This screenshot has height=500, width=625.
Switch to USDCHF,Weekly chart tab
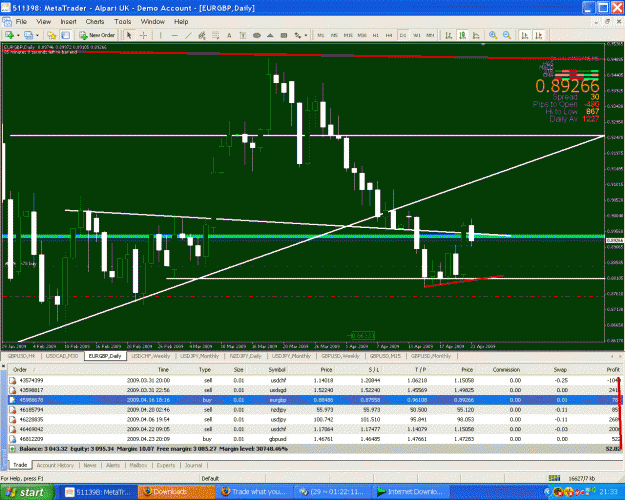coord(151,356)
